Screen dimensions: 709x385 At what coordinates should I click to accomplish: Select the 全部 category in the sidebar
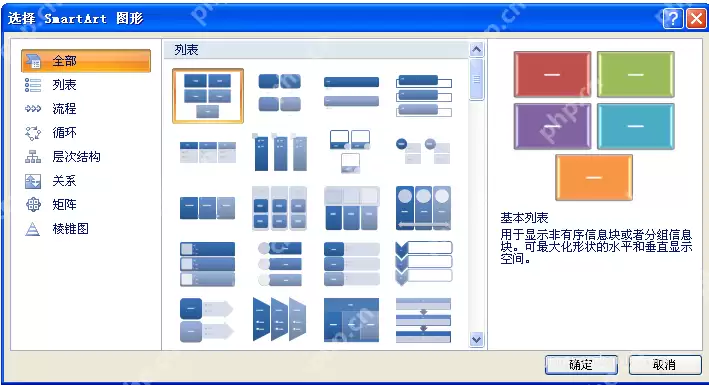point(85,61)
